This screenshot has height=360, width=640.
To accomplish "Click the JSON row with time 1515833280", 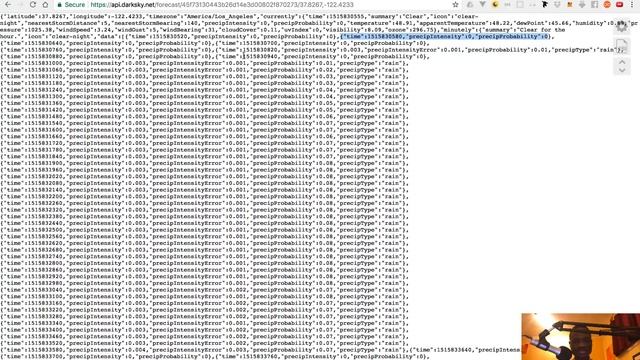I will [x=204, y=316].
